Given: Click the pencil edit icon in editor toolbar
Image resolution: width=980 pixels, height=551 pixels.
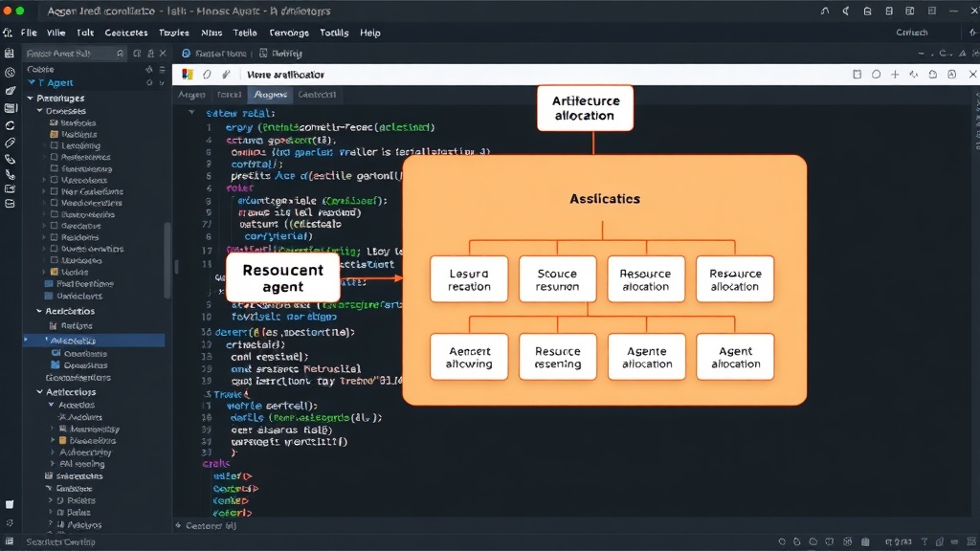Looking at the screenshot, I should (x=226, y=75).
